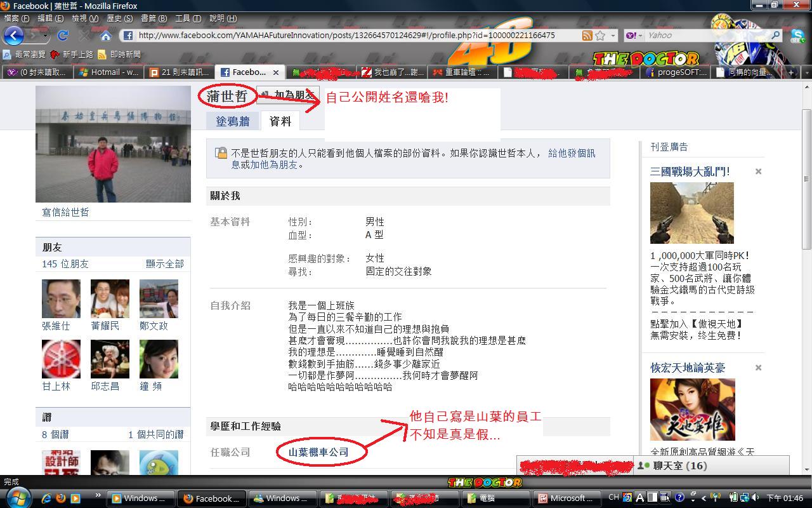Viewport: 812px width, 508px height.
Task: Switch to the 我也崩了...謝 browser tab
Action: (x=391, y=72)
